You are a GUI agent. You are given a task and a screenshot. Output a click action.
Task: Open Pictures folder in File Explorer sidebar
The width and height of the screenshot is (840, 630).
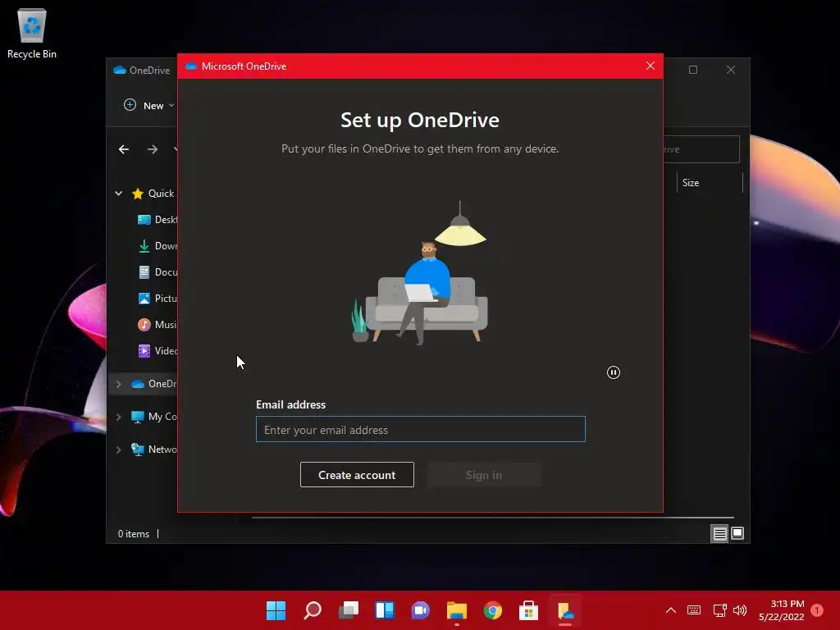[157, 299]
